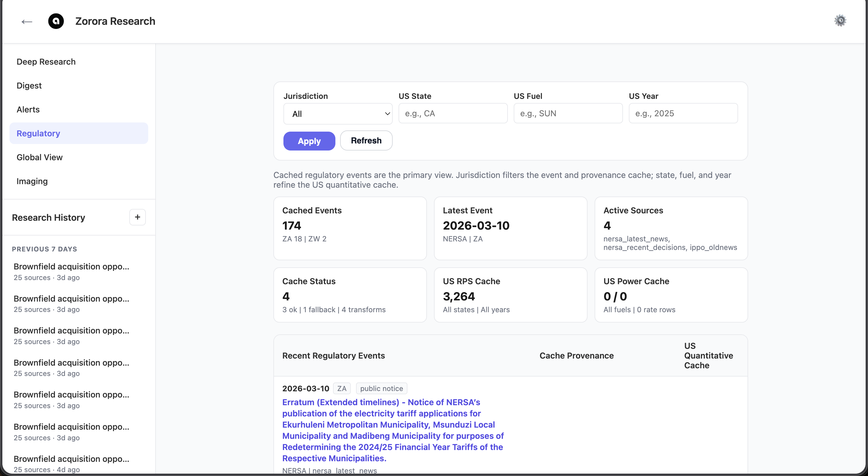Open Global View
This screenshot has width=868, height=476.
[40, 157]
